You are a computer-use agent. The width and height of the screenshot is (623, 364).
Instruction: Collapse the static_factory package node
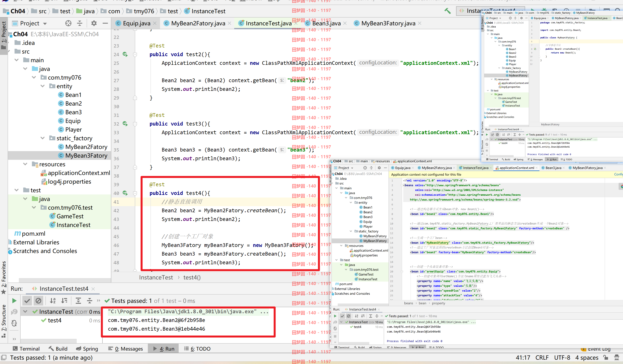coord(43,138)
